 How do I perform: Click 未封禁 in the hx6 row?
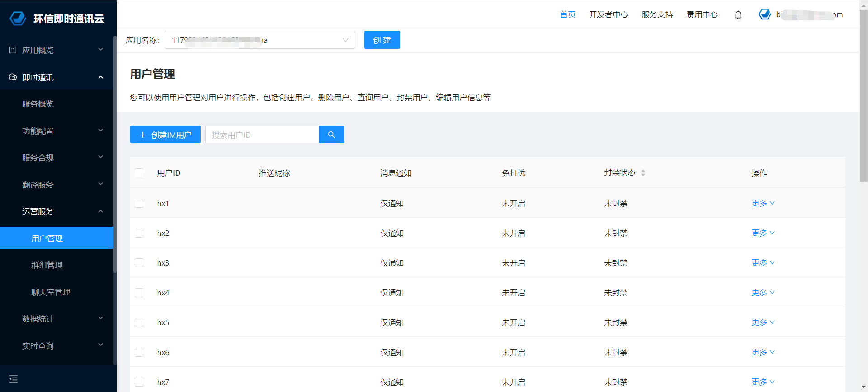tap(616, 352)
